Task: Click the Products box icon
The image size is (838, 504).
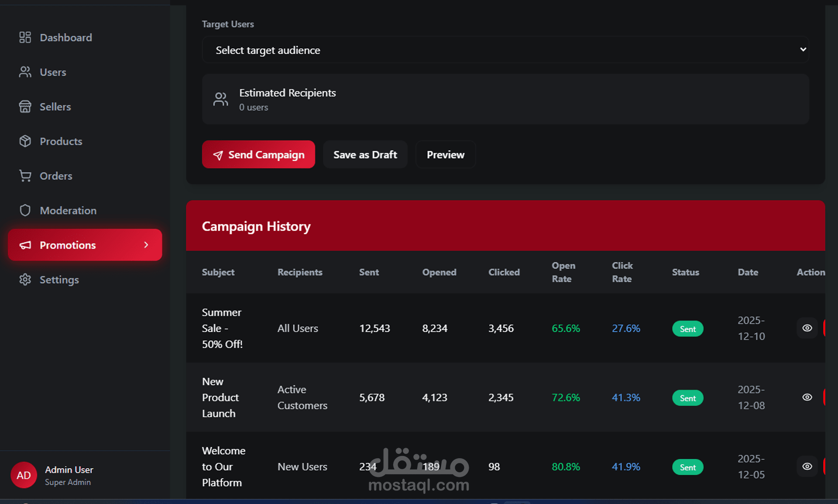Action: (x=25, y=141)
